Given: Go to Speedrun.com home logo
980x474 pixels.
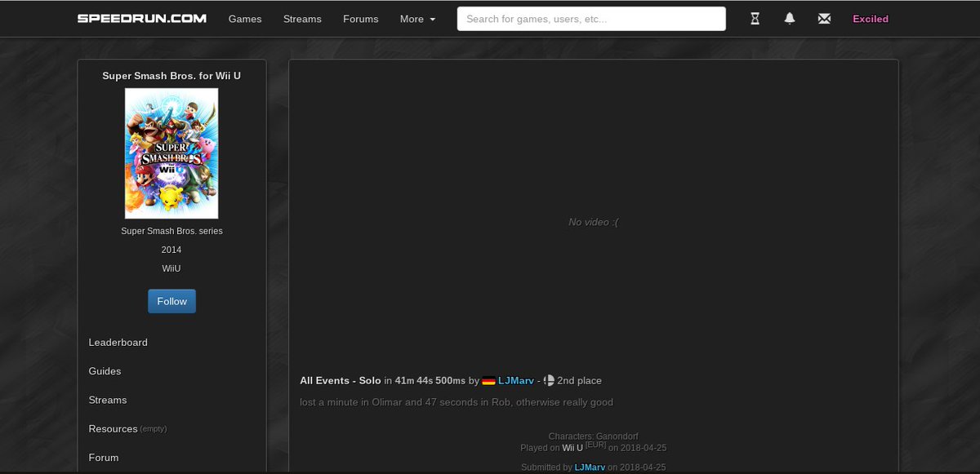Looking at the screenshot, I should [142, 19].
